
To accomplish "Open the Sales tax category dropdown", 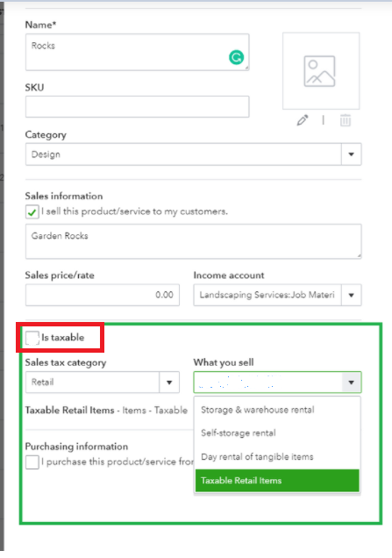I will click(169, 383).
